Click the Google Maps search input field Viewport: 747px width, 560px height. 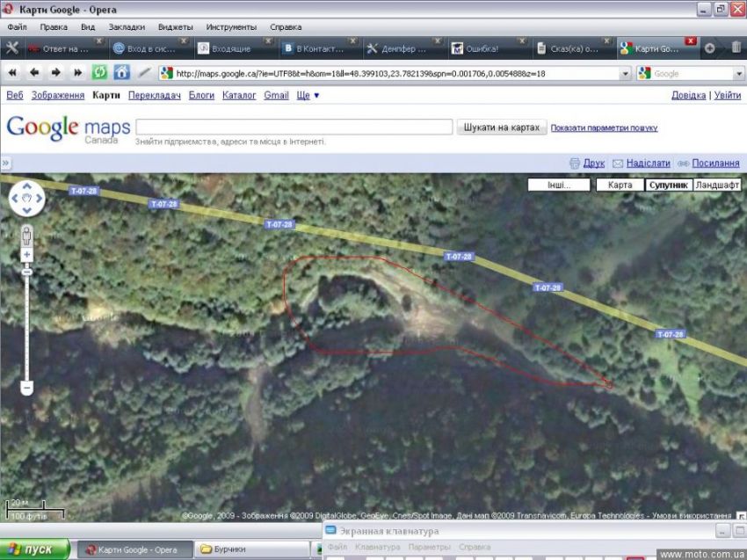tap(294, 127)
